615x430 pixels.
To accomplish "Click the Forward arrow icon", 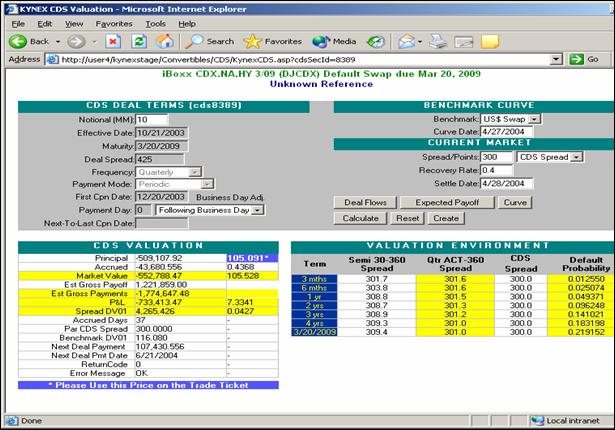I will point(76,41).
